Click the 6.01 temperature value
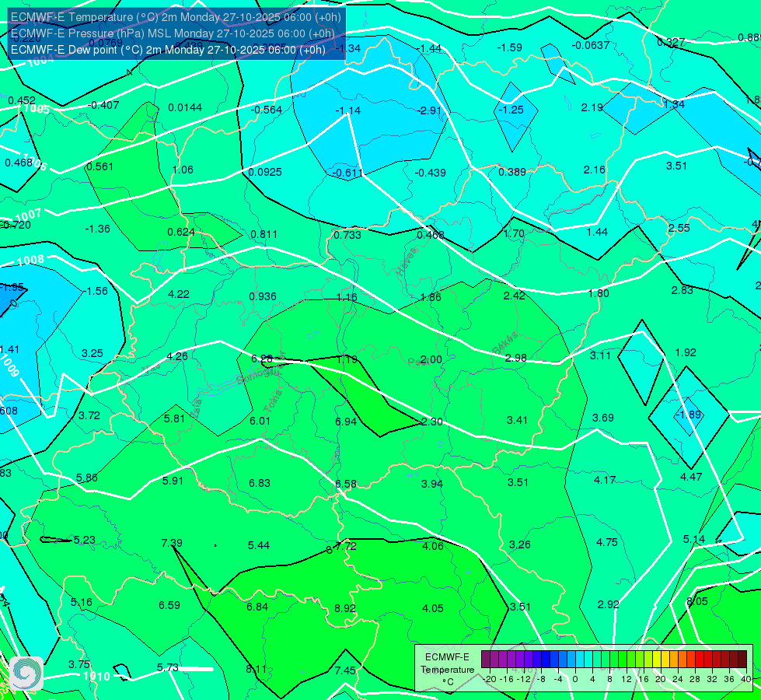This screenshot has height=700, width=761. [x=260, y=421]
